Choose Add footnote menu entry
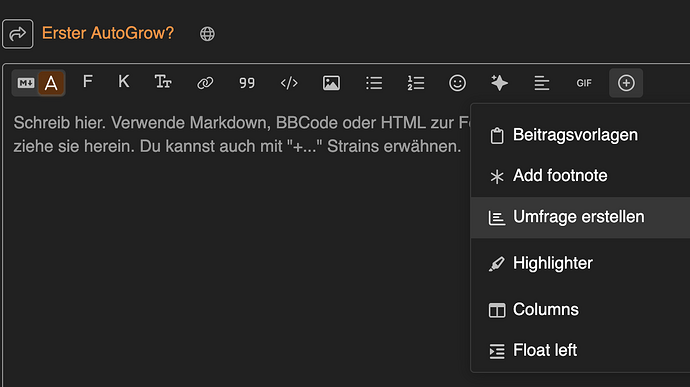This screenshot has width=690, height=387. tap(580, 176)
